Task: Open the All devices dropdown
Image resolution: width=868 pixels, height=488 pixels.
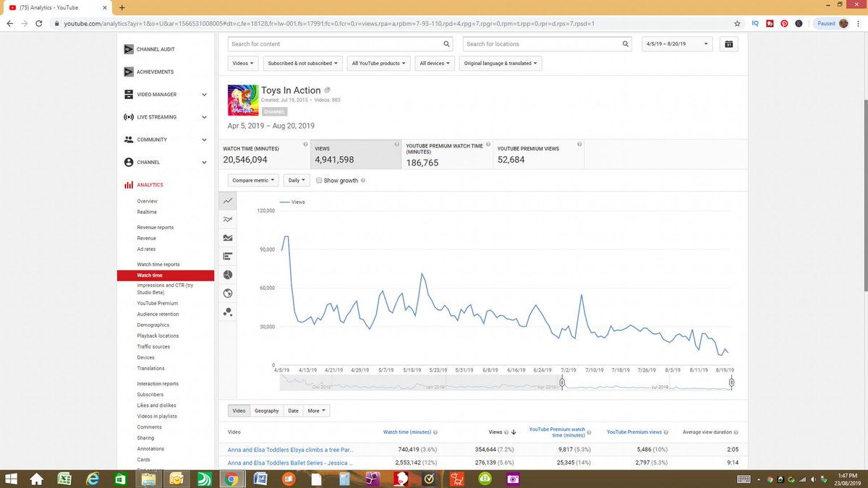Action: 435,64
